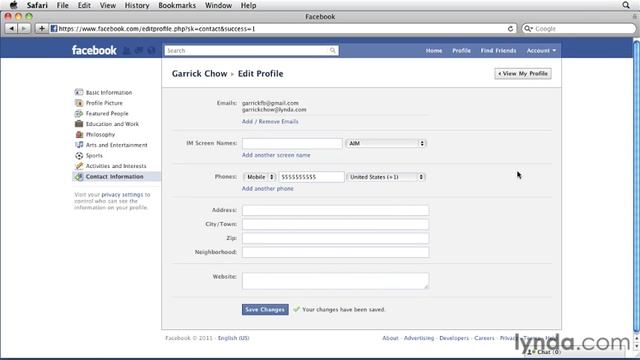The width and height of the screenshot is (640, 360).
Task: Click Add another screen name link
Action: 276,155
